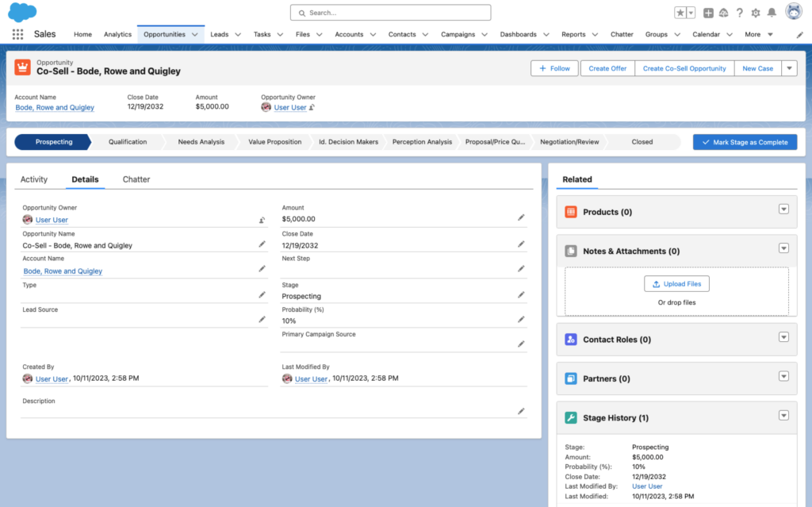
Task: Open Setup via the gear icon
Action: click(756, 13)
